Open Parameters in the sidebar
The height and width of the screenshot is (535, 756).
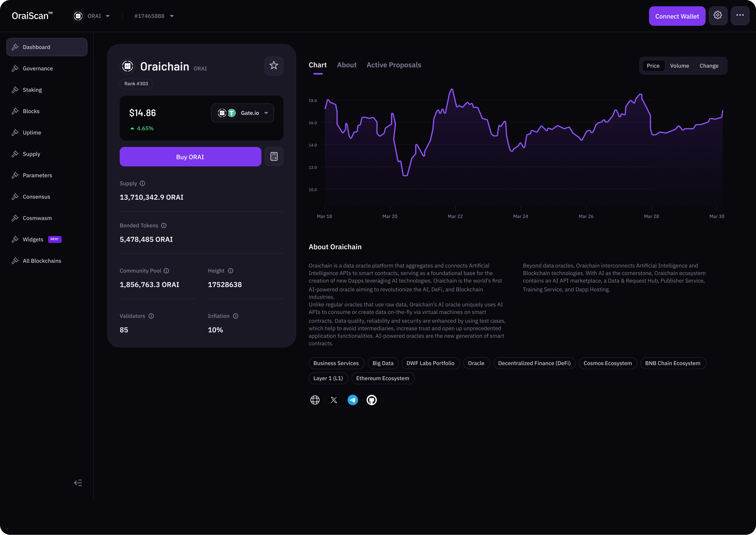[x=47, y=175]
